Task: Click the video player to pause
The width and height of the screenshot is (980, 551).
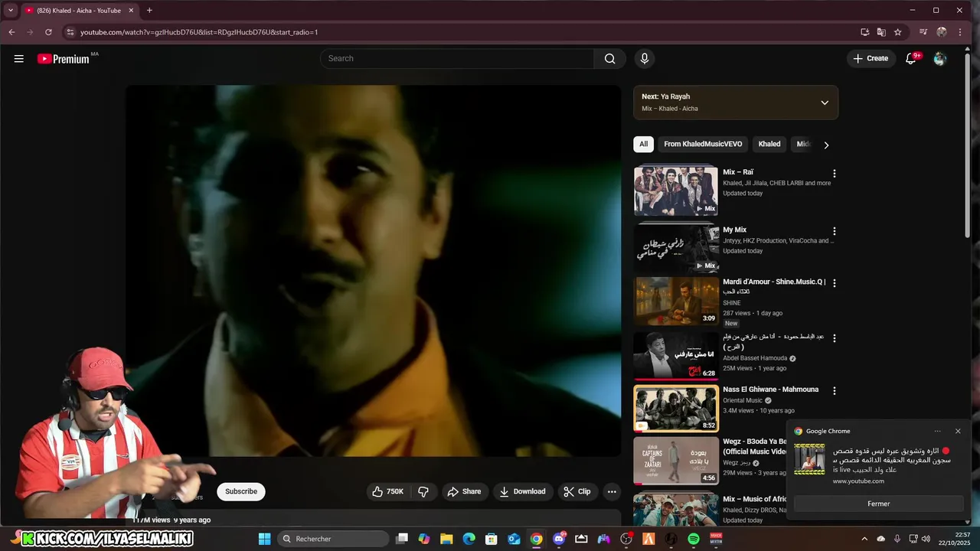Action: pos(374,270)
